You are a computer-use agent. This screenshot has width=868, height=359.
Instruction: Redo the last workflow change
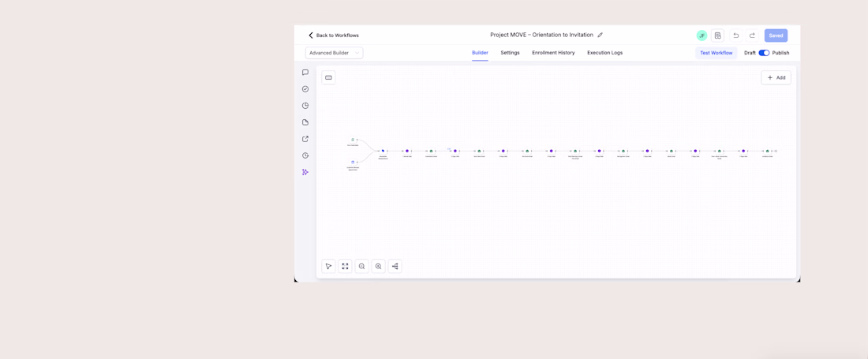pyautogui.click(x=752, y=36)
